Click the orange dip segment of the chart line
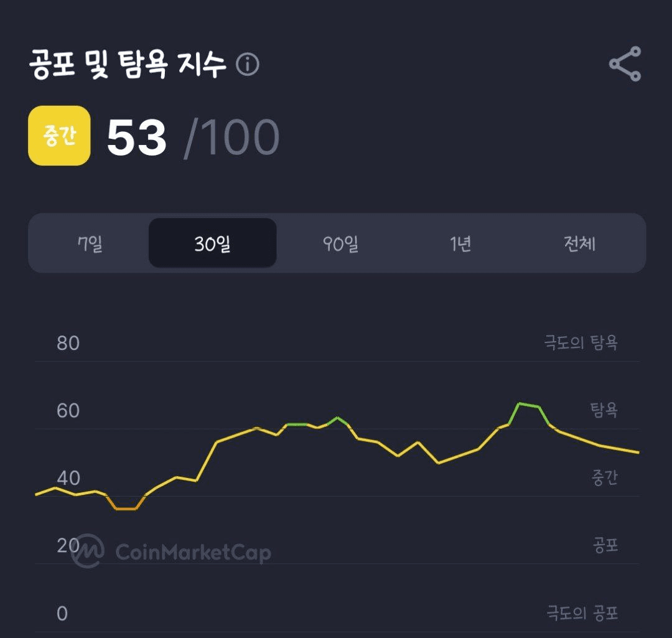 [125, 509]
